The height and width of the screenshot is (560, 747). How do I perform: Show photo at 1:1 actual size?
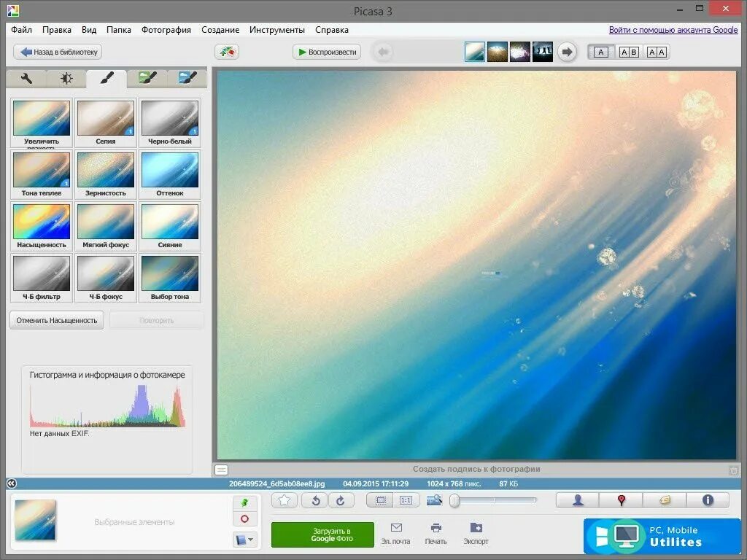(406, 500)
